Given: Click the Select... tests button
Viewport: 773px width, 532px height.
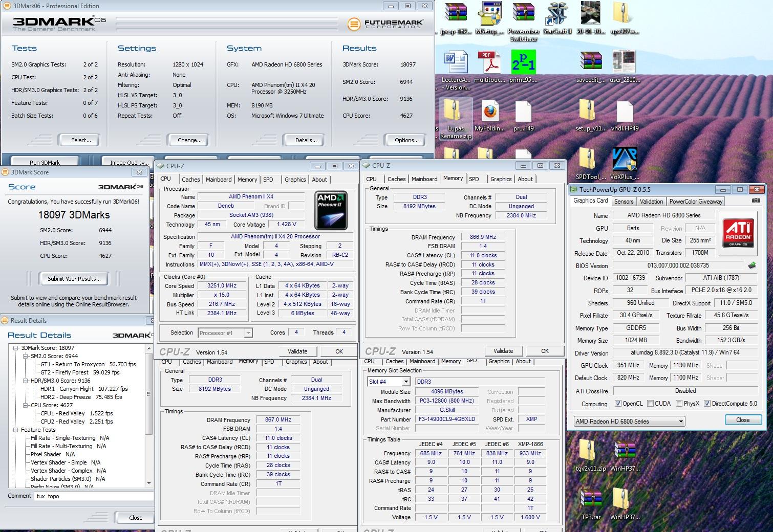Looking at the screenshot, I should 79,140.
